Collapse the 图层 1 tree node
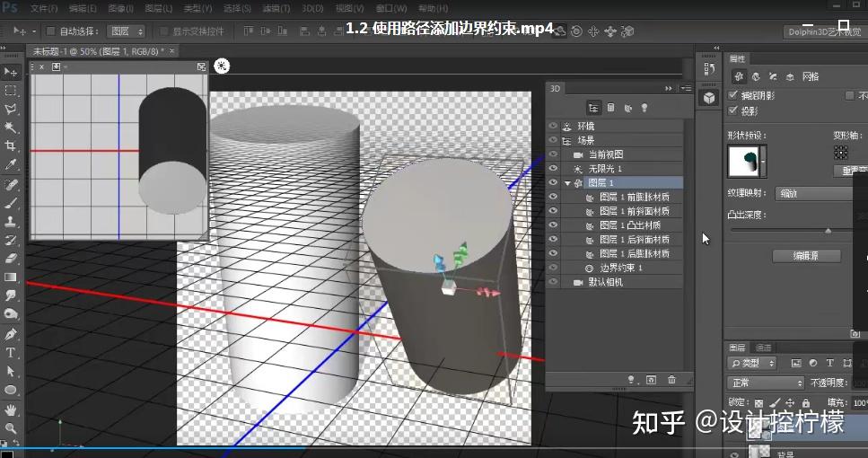 pos(567,183)
